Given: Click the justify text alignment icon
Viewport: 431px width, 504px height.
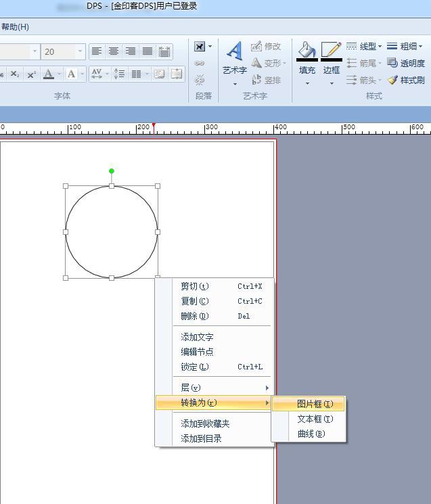Looking at the screenshot, I should click(x=148, y=51).
